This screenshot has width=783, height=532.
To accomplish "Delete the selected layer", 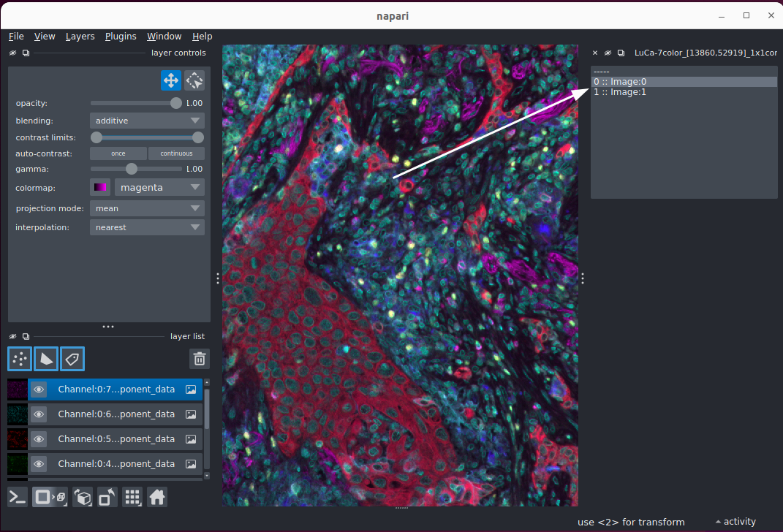I will (x=199, y=359).
